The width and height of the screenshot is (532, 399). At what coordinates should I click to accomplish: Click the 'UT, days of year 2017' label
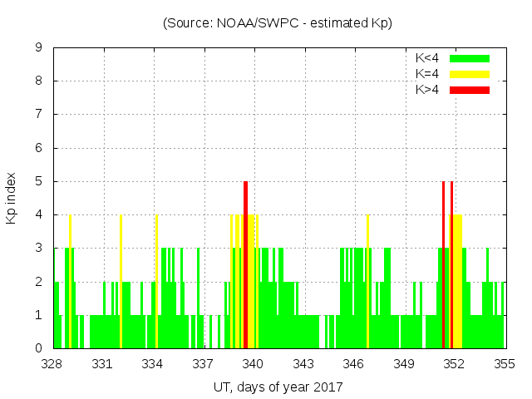pyautogui.click(x=278, y=387)
